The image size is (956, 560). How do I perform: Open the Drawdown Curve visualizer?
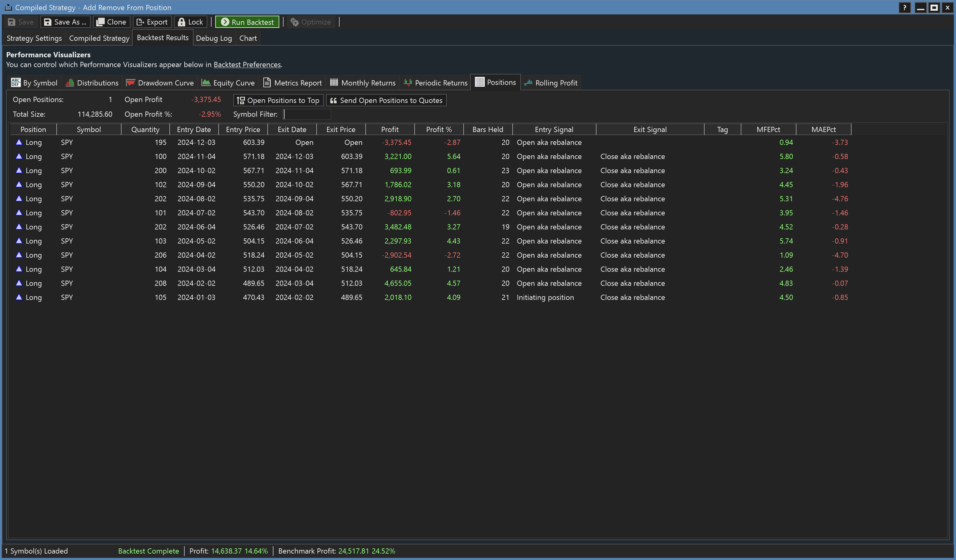point(160,83)
